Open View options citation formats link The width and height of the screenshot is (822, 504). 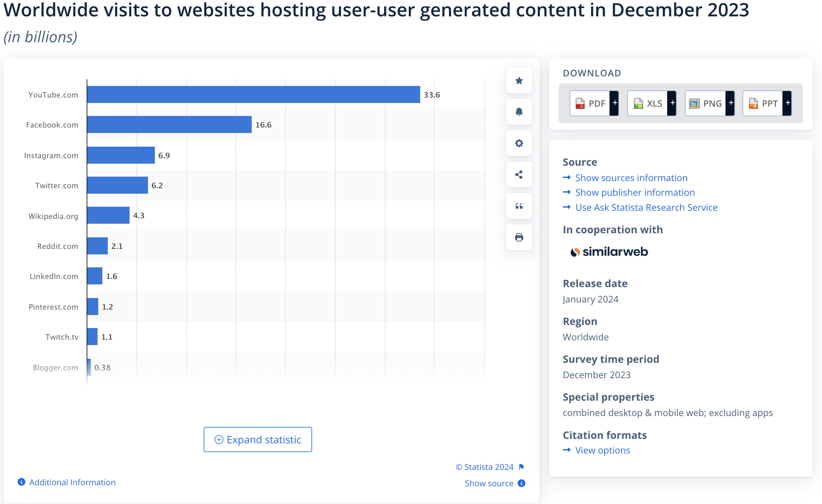[603, 450]
